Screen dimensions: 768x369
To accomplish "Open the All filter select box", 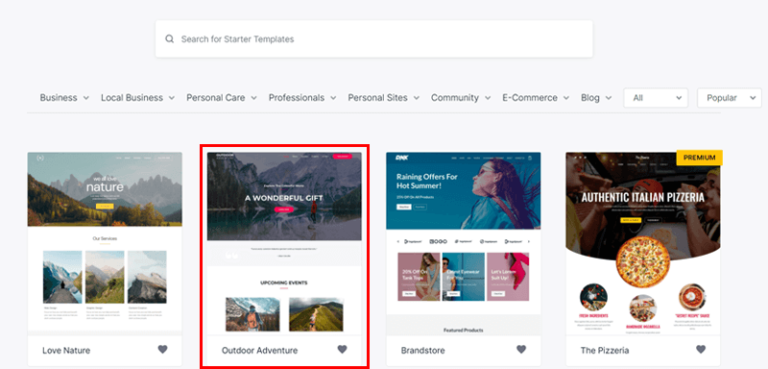I will click(656, 98).
